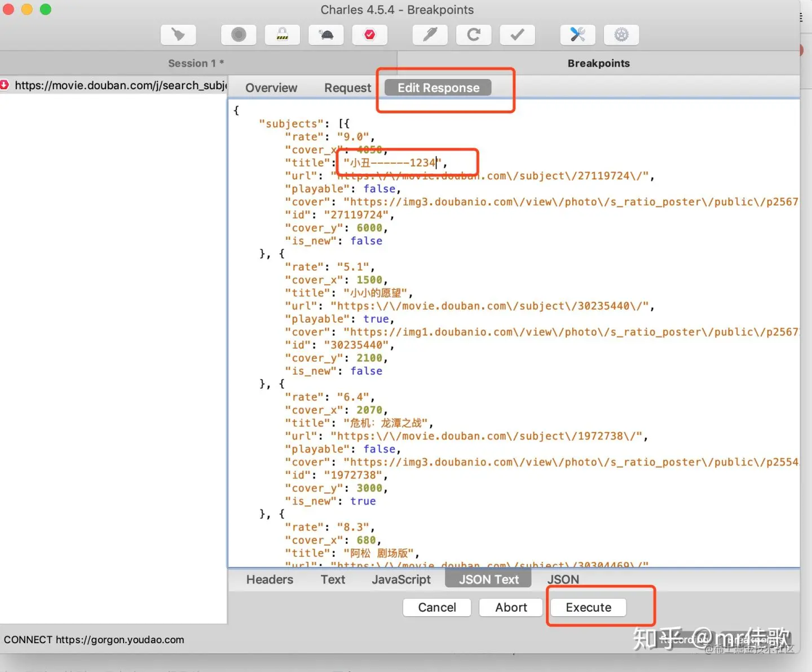The height and width of the screenshot is (672, 812).
Task: Open the Request tab
Action: 347,88
